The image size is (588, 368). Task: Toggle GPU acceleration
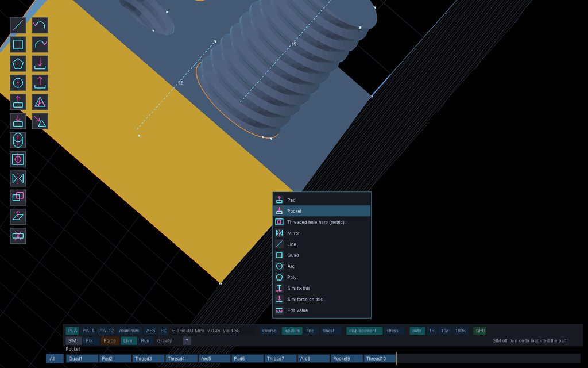coord(481,331)
